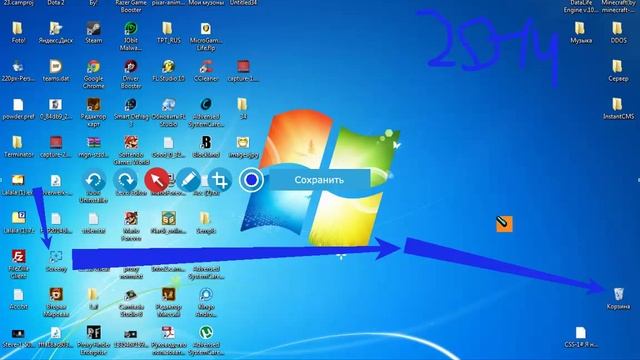
Task: Select the capture-2 file icon
Action: click(x=56, y=147)
